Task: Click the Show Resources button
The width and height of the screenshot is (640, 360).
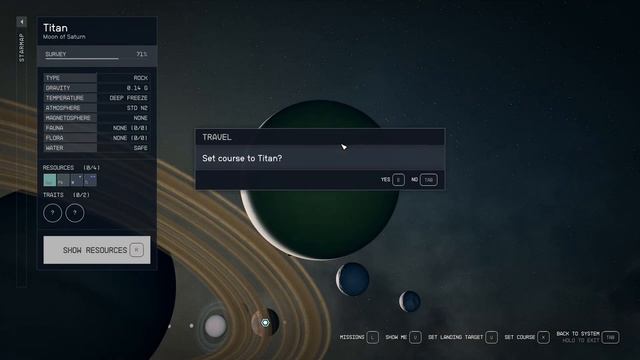Action: pos(97,250)
